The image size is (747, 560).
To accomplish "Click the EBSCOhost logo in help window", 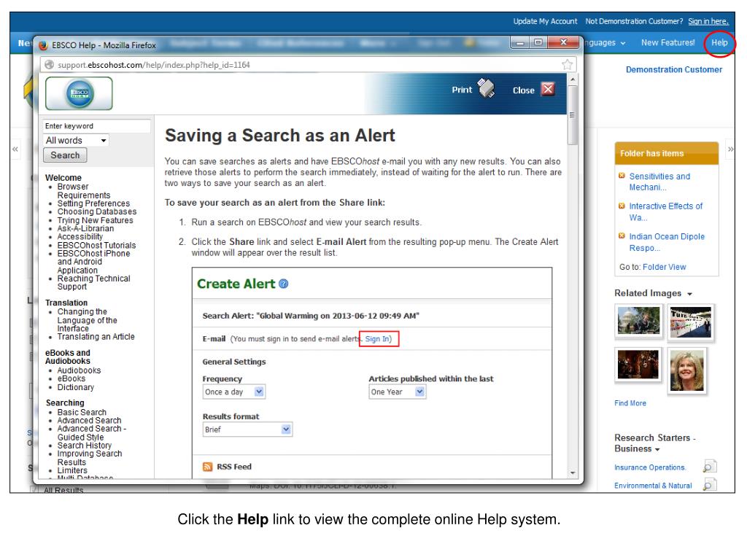I will pos(79,93).
